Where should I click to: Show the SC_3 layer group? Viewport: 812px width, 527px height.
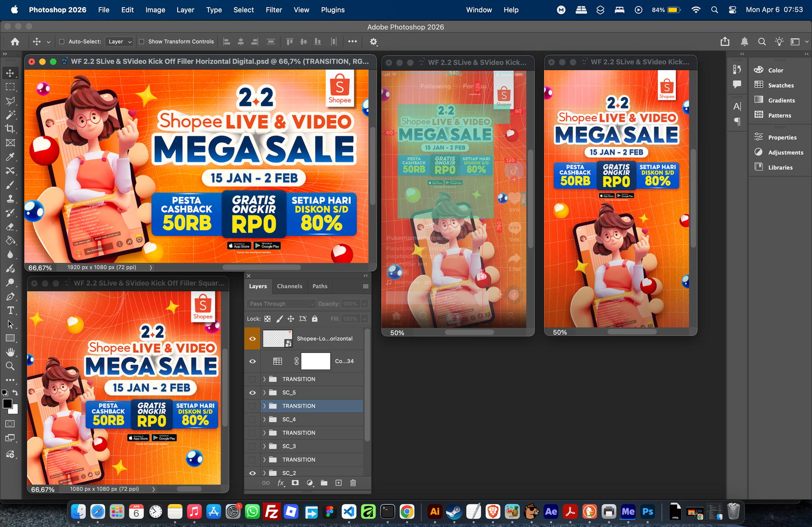point(252,446)
